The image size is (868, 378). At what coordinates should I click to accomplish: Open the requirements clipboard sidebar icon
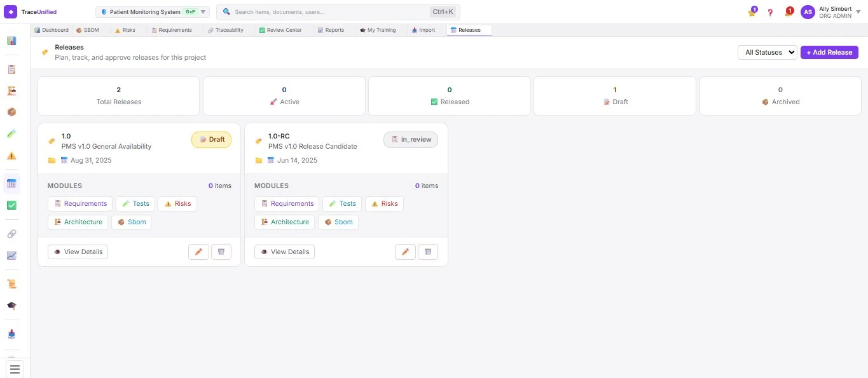pos(11,69)
